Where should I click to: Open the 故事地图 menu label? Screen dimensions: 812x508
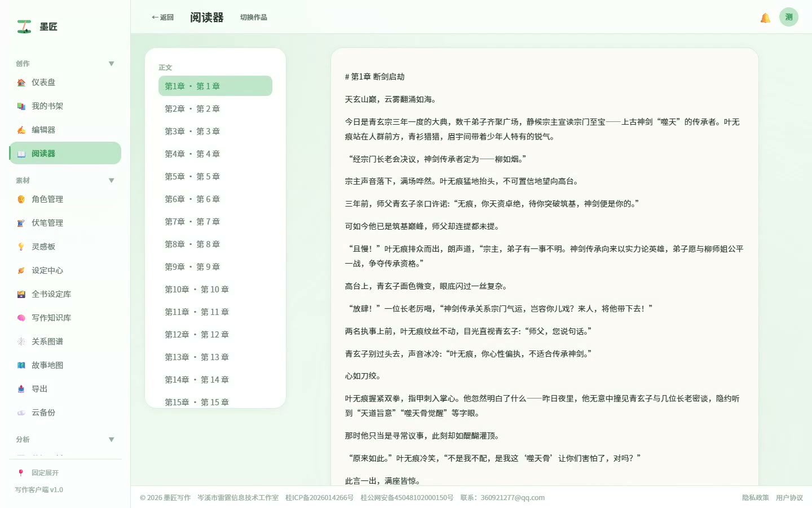[x=47, y=365]
